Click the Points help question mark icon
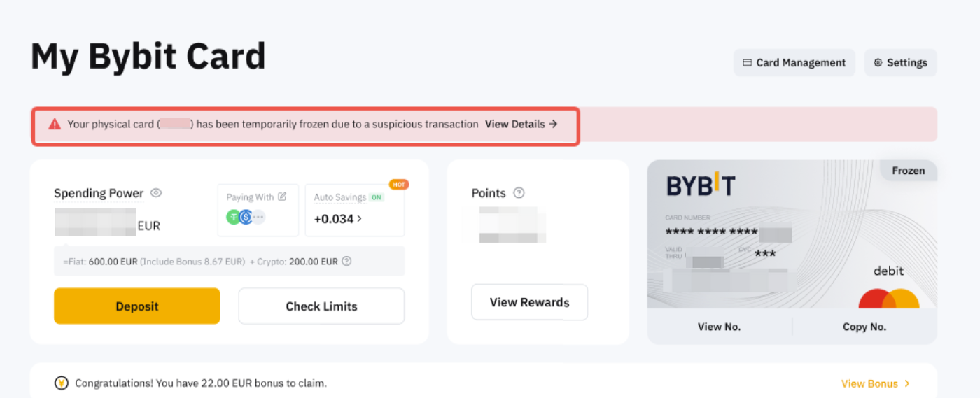Screen dimensions: 980x398 coord(519,193)
